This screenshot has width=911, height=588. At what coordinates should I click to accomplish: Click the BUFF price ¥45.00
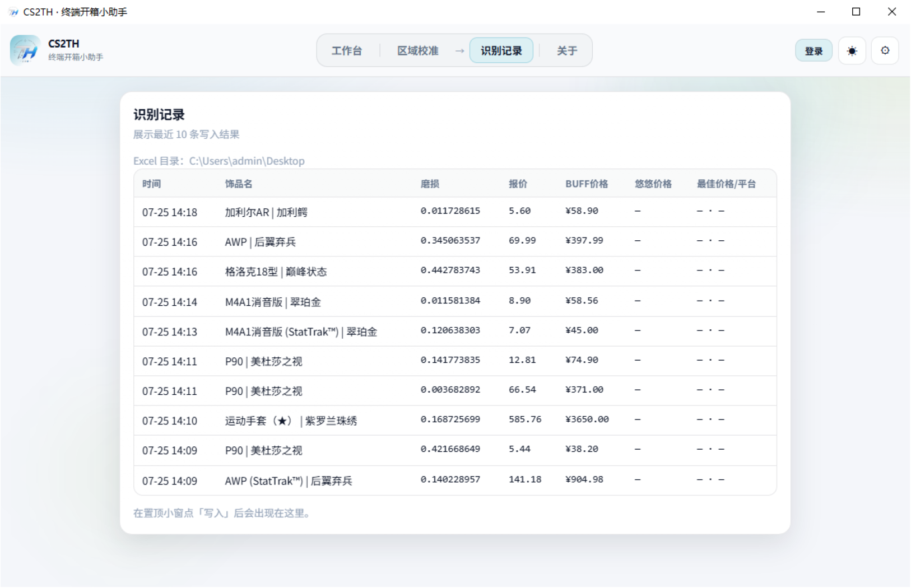click(582, 330)
